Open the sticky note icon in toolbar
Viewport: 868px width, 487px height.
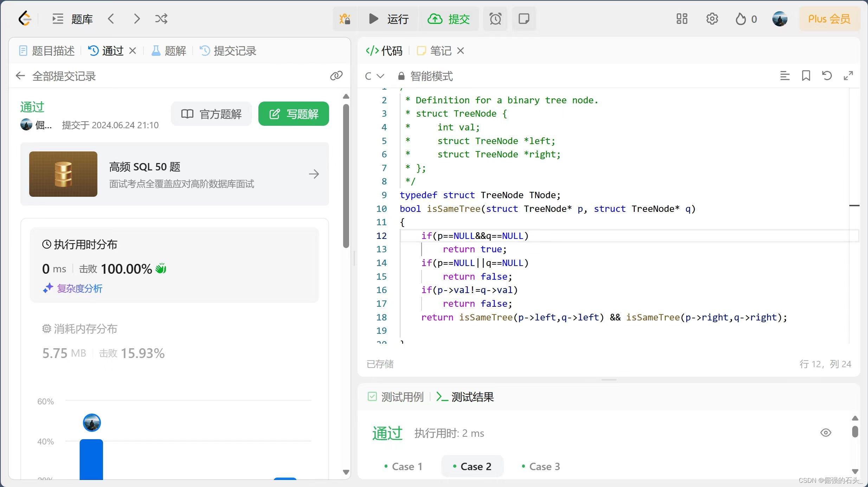524,19
